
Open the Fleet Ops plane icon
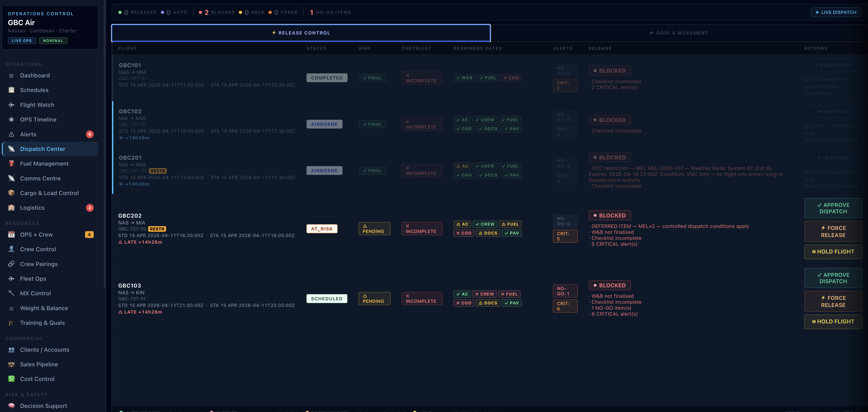click(11, 279)
